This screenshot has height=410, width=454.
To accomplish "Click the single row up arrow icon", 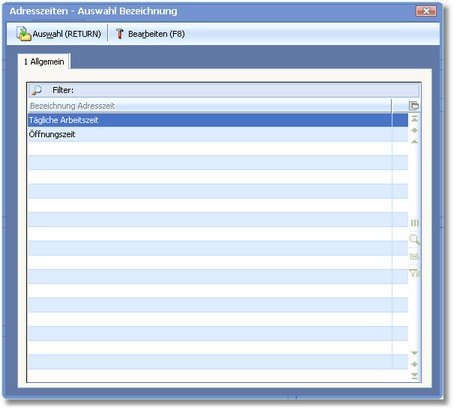I will pyautogui.click(x=414, y=142).
